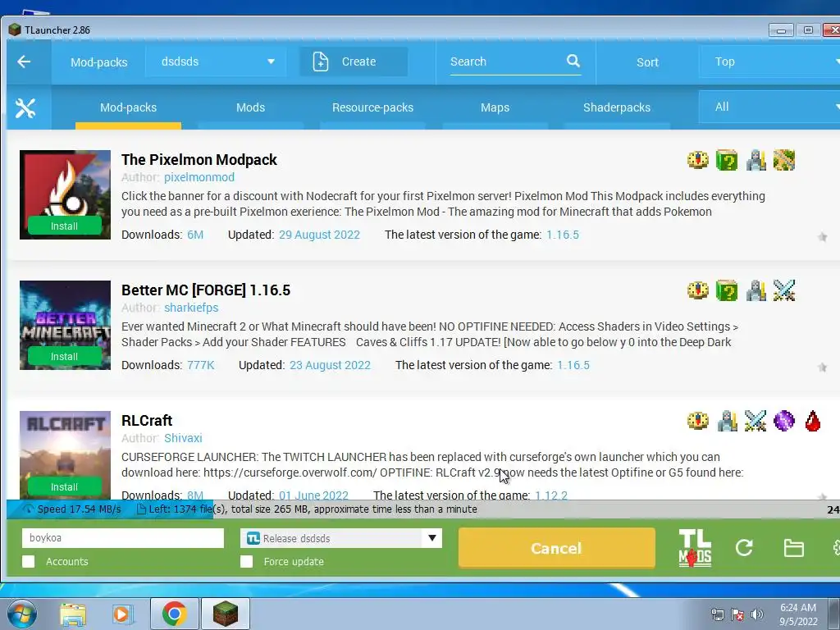Open author link Shivaxi
Image resolution: width=840 pixels, height=630 pixels.
tap(183, 438)
